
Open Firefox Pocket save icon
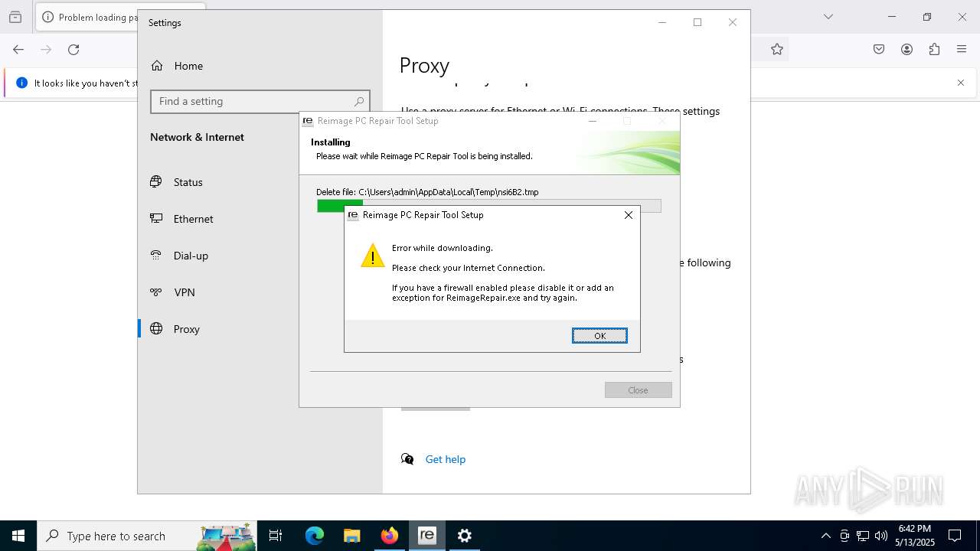click(879, 50)
